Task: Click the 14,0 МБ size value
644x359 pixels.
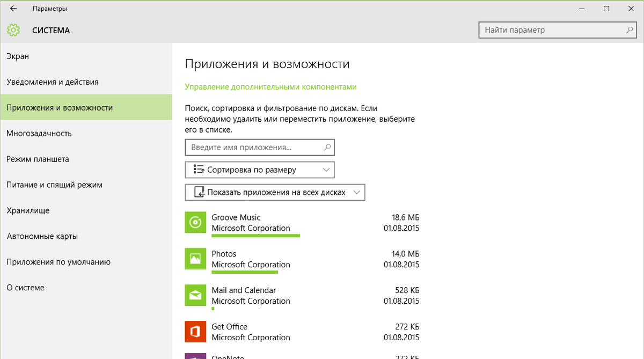Action: (x=406, y=254)
